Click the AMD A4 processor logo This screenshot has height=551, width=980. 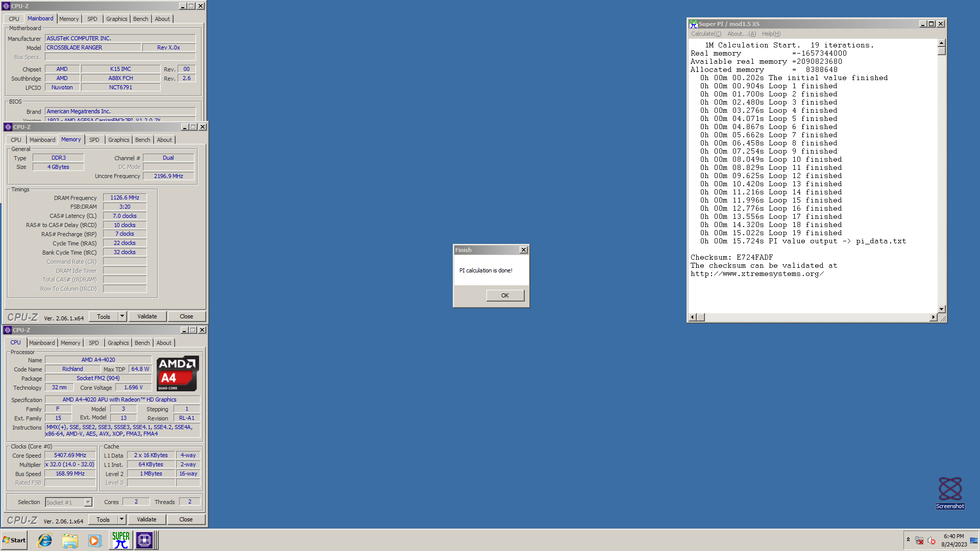pos(178,374)
